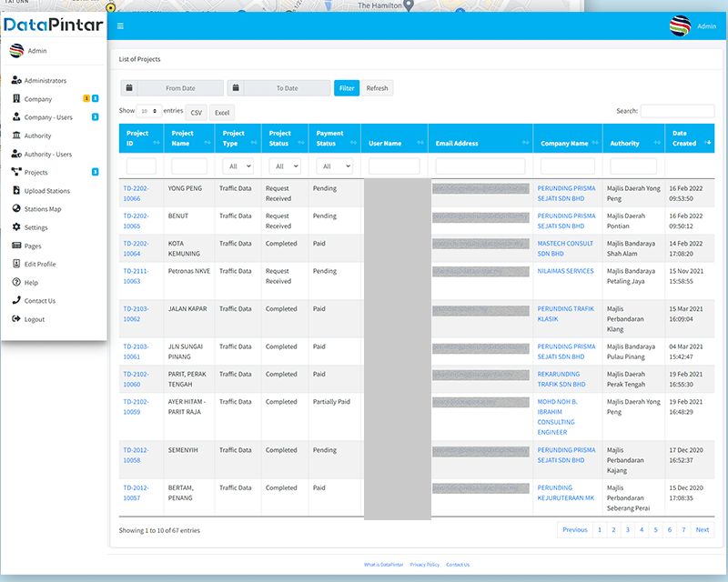Click the Project ID filter input

[141, 166]
